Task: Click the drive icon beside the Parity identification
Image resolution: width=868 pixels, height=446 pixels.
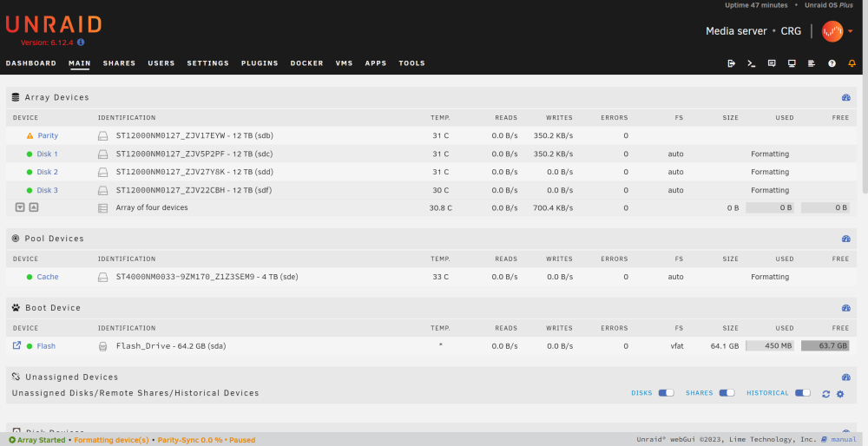Action: tap(103, 135)
